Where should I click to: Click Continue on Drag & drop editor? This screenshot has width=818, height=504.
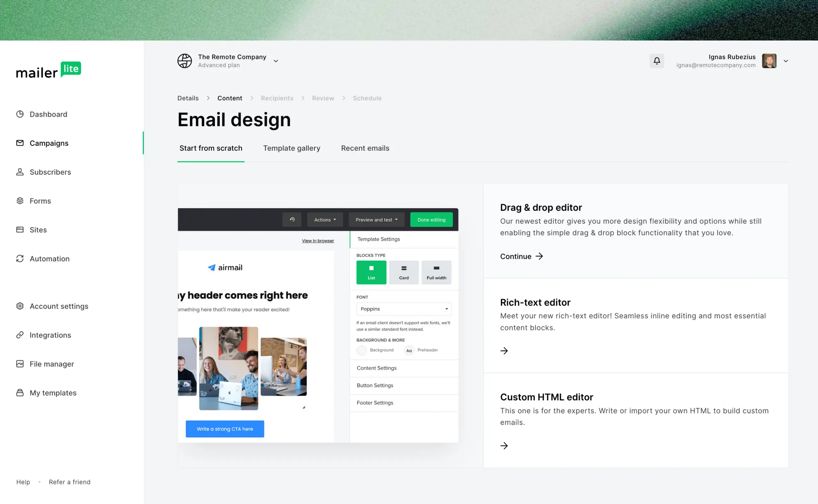point(521,256)
